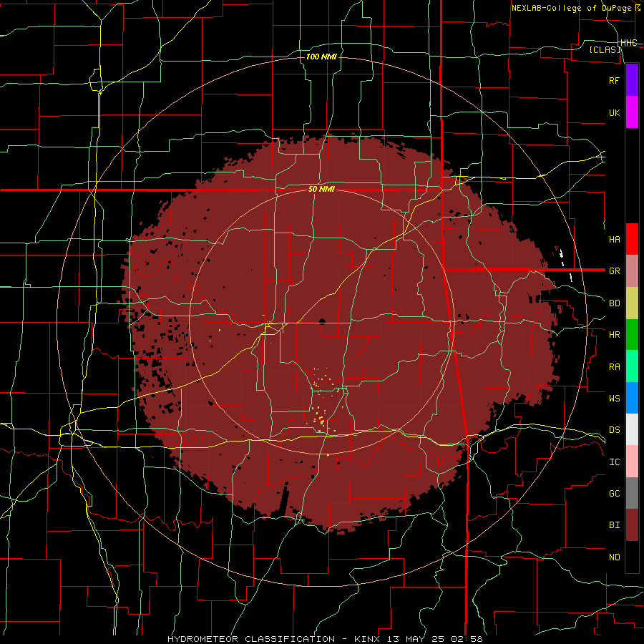Click the ND legend label
The width and height of the screenshot is (644, 644).
(x=614, y=557)
